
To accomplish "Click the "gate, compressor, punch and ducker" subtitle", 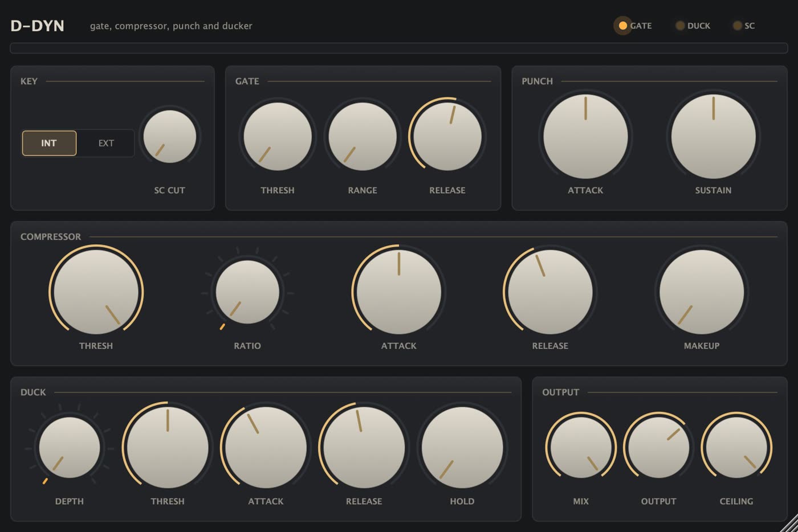I will tap(171, 26).
